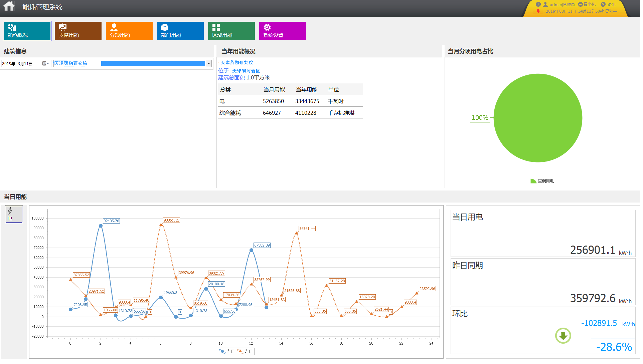Switch to 分项用能 tab
The image size is (643, 364).
pos(129,31)
